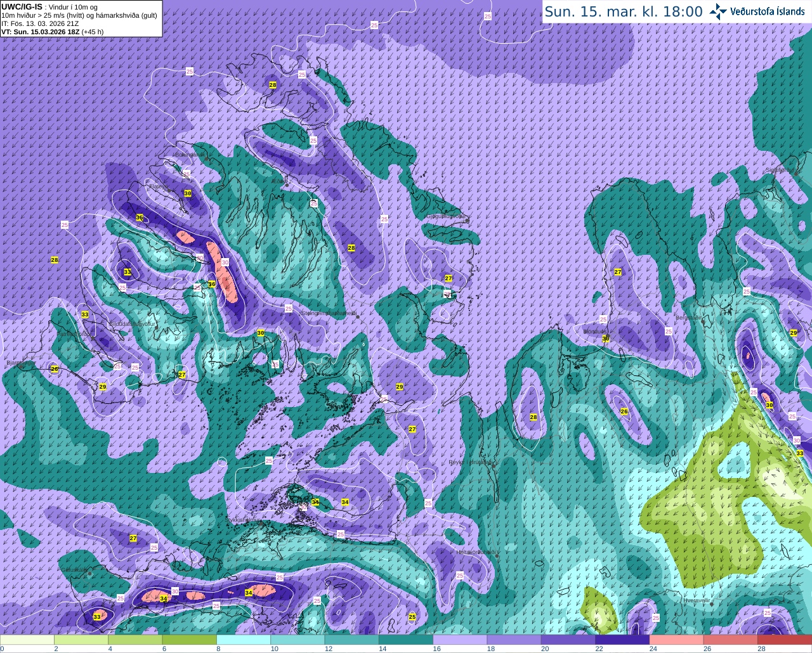Pick the above-28 m/s red legend color

785,640
